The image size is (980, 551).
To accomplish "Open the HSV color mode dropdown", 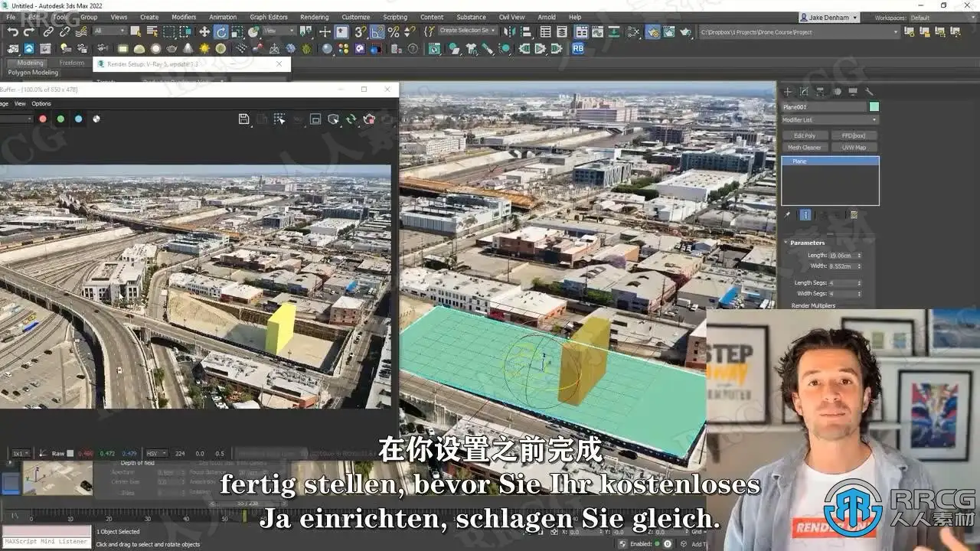I will click(x=156, y=453).
